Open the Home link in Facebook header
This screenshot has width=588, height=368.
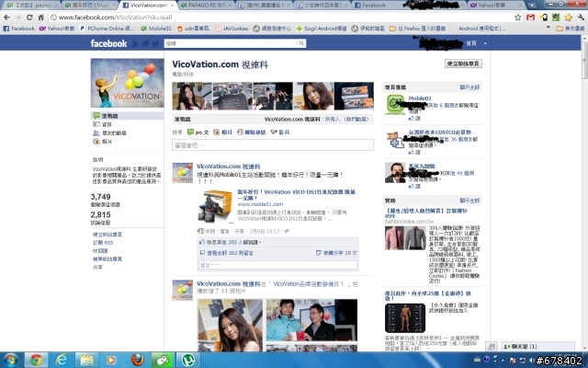[x=471, y=43]
